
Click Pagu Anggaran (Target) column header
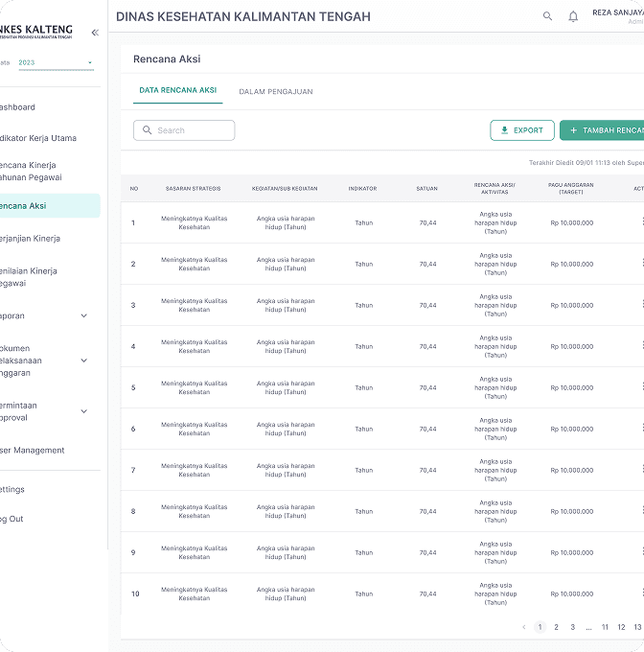[571, 188]
